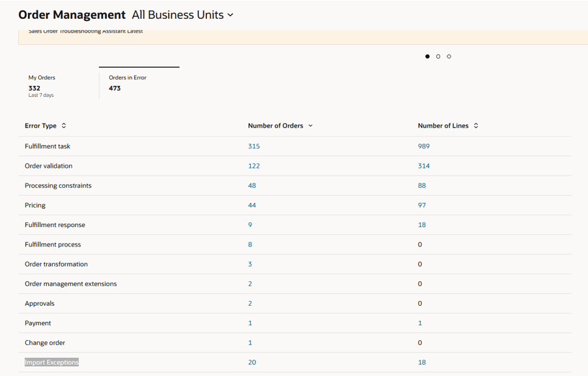Sort using the Number of Lines arrows
Image resolution: width=588 pixels, height=376 pixels.
(x=476, y=126)
